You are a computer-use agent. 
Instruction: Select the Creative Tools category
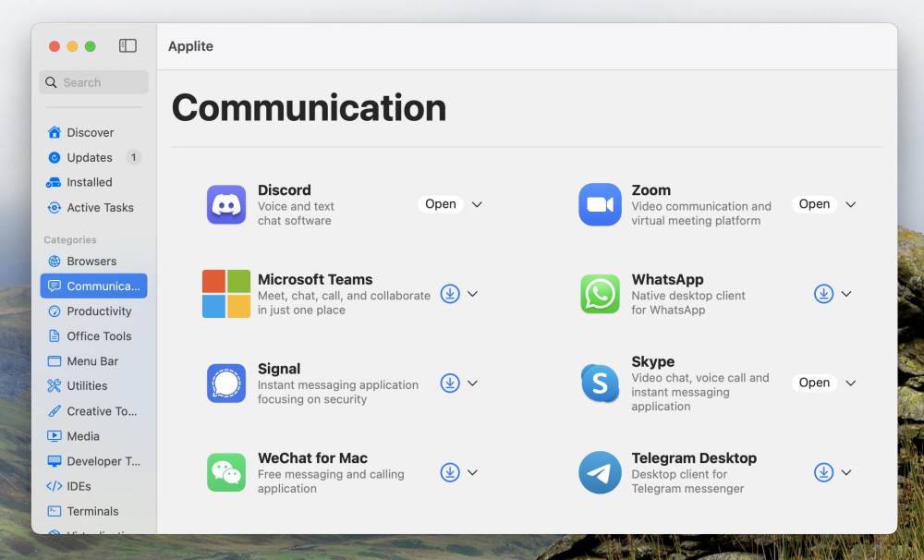(x=93, y=411)
